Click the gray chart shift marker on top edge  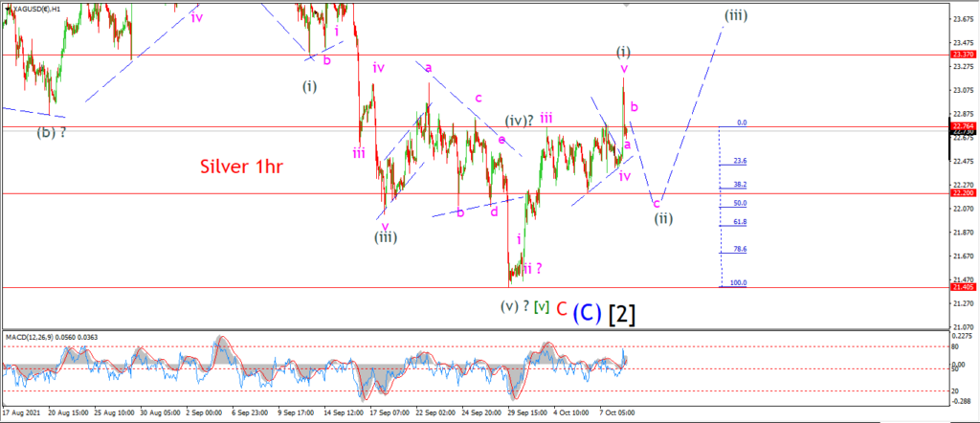click(x=628, y=3)
